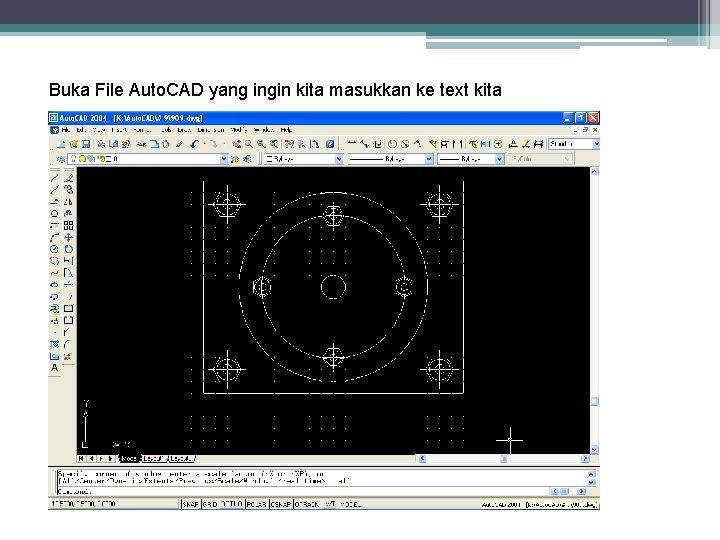Select the Construction Line tool
Viewport: 720px width, 540px height.
tap(55, 190)
